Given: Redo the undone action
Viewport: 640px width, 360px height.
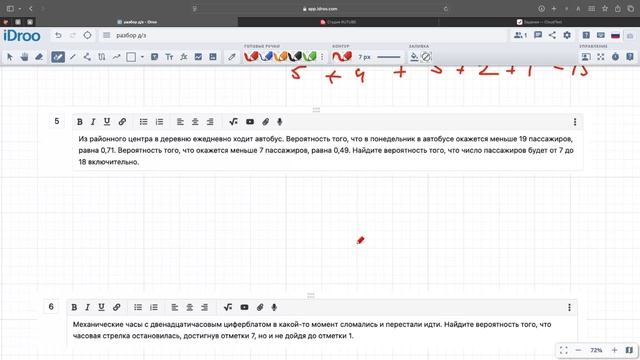Looking at the screenshot, I should [73, 36].
